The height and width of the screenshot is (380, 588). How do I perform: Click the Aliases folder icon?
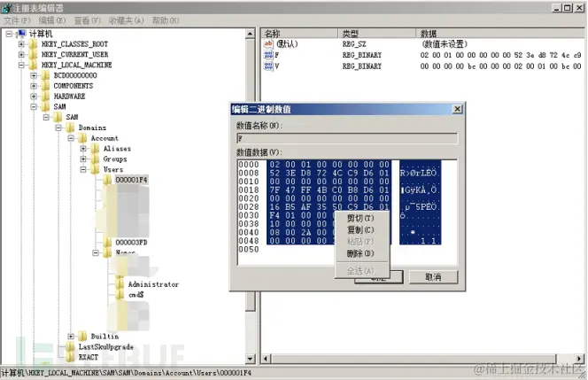tap(96, 149)
